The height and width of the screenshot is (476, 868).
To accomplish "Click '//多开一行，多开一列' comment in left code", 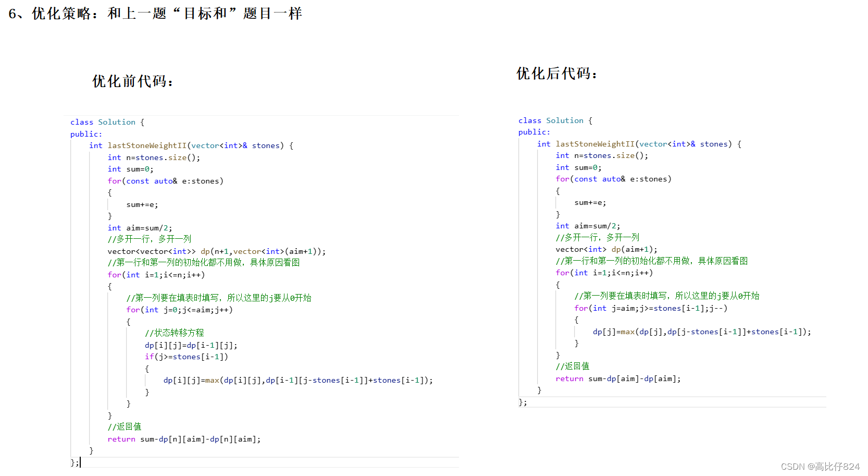I will [x=150, y=239].
